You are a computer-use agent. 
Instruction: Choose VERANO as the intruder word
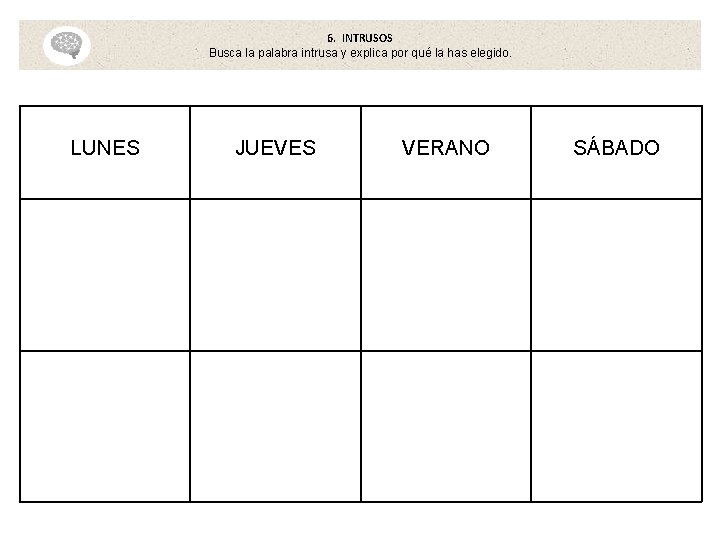445,149
